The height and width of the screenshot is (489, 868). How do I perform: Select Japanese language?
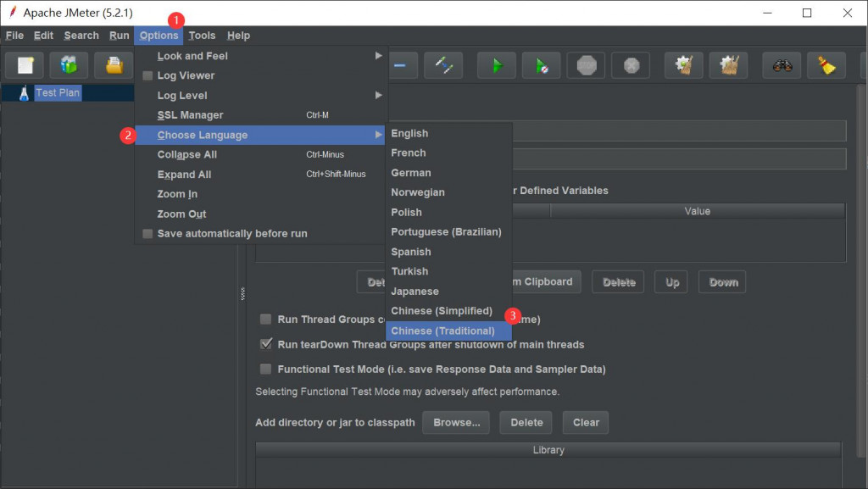[449, 292]
